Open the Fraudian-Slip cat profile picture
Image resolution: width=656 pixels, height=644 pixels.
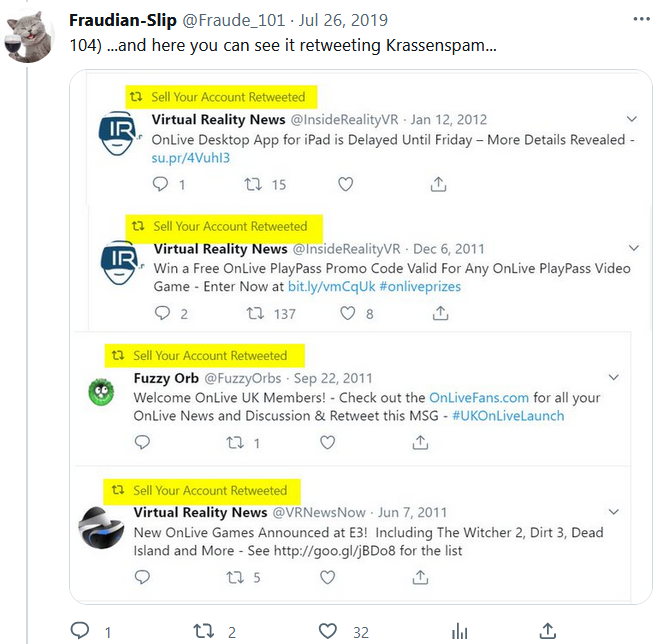(31, 37)
